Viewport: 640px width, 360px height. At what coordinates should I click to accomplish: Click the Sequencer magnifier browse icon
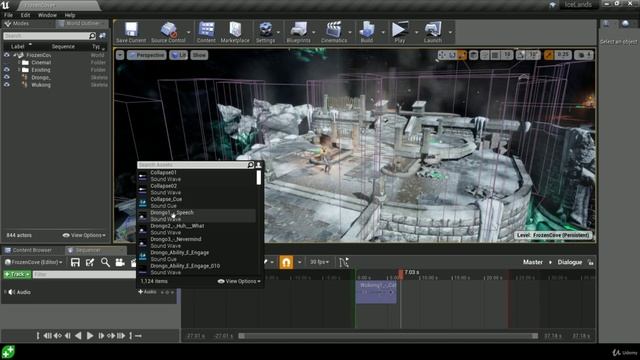[x=105, y=262]
